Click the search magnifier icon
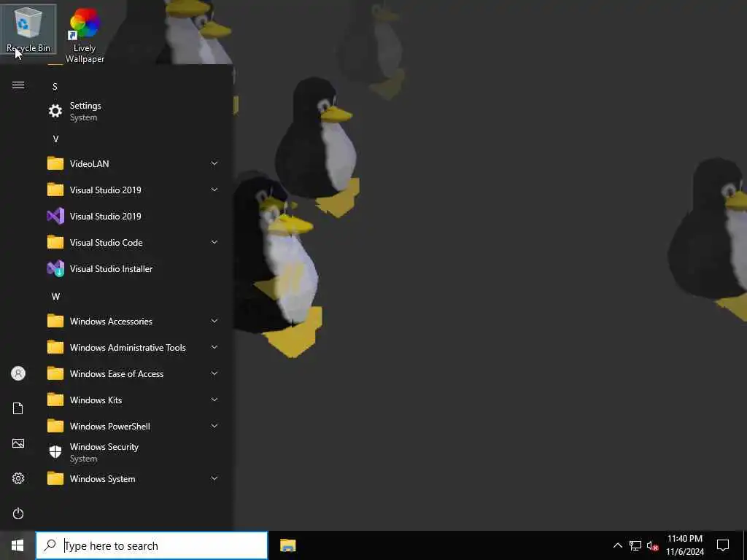The image size is (747, 560). click(x=50, y=545)
